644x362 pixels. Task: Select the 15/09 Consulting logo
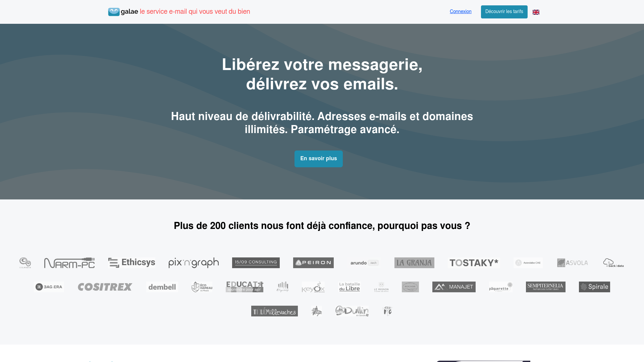256,262
